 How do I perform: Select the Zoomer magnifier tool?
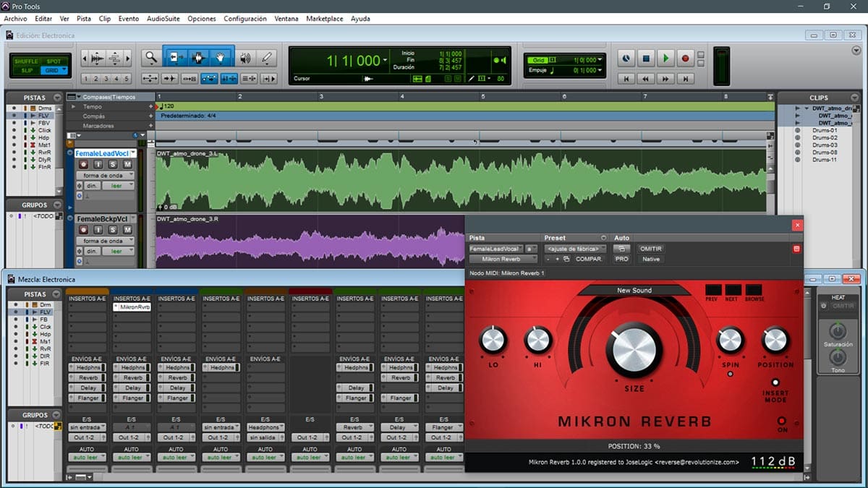pyautogui.click(x=150, y=58)
